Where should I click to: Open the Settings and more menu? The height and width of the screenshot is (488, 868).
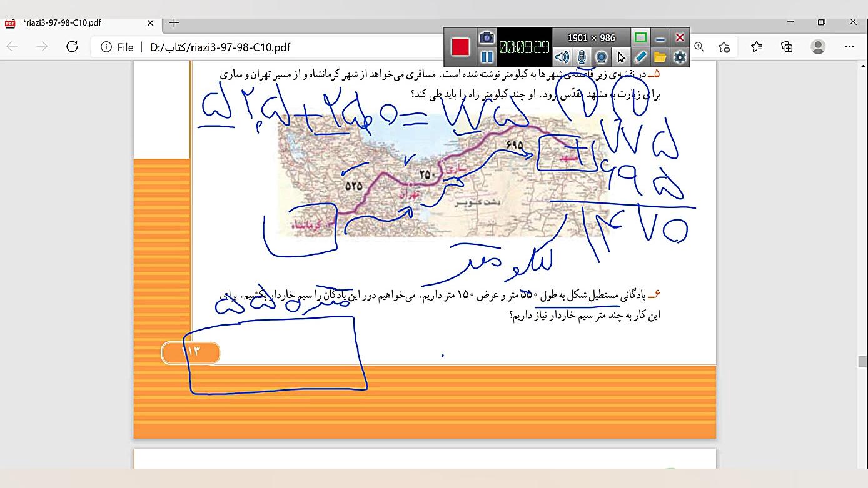(x=849, y=47)
